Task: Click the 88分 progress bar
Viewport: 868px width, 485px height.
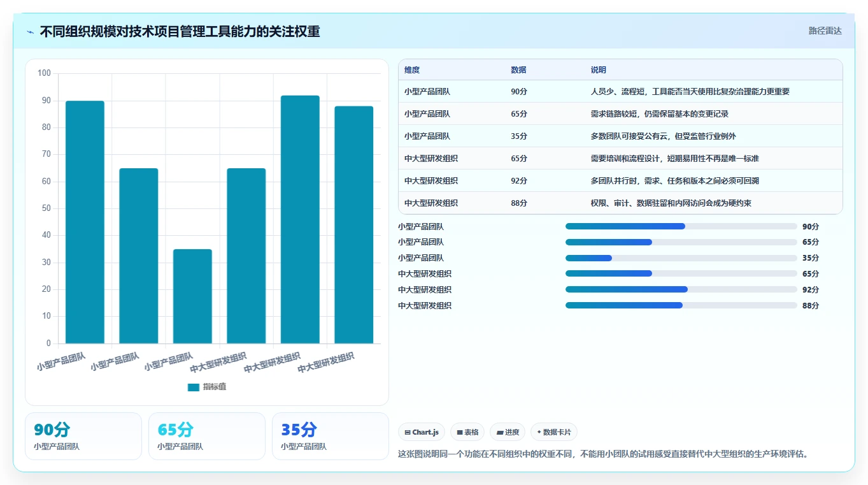Action: tap(681, 305)
